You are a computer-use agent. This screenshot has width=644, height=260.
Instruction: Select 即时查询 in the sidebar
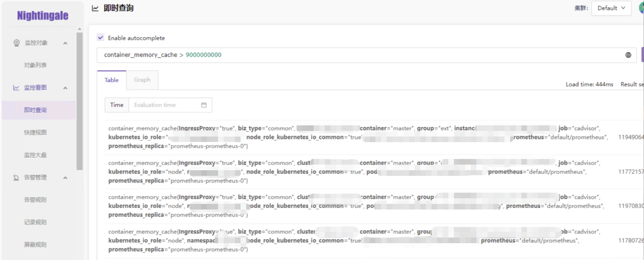coord(36,110)
